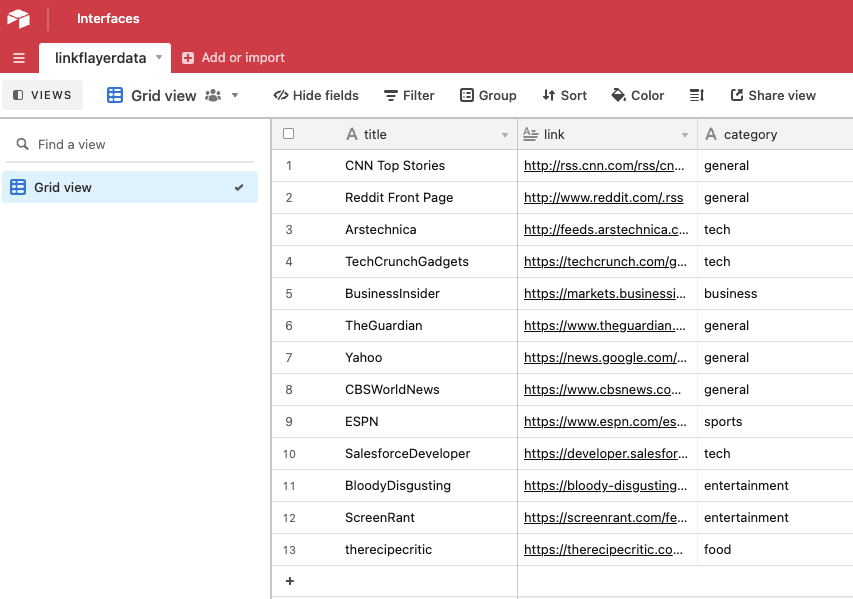Click the Airtable logo icon
The image size is (853, 599).
19,19
